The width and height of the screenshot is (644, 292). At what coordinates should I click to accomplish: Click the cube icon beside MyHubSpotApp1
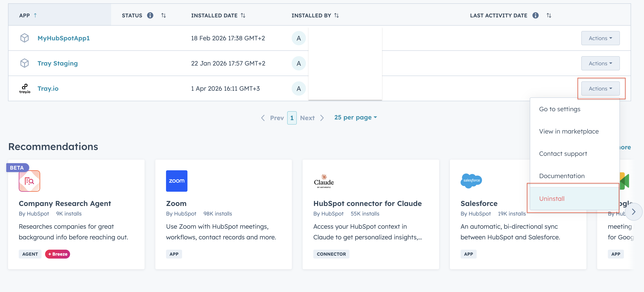25,38
